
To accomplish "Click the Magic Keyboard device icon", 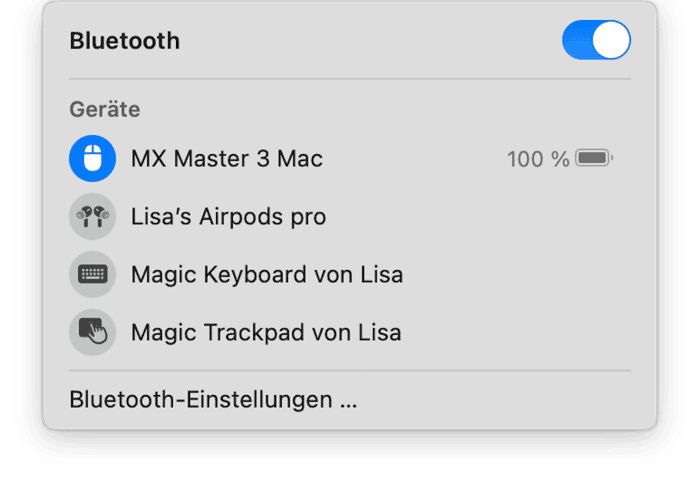I will tap(92, 274).
